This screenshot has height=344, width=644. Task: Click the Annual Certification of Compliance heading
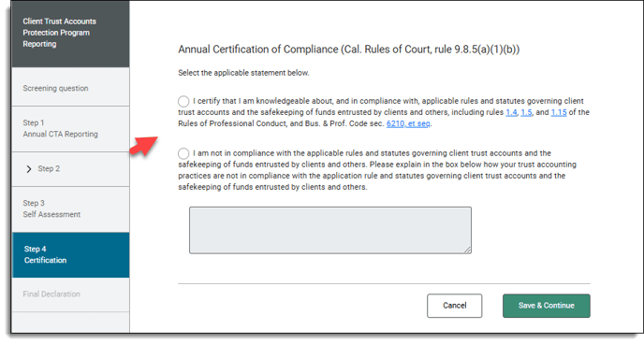[349, 50]
